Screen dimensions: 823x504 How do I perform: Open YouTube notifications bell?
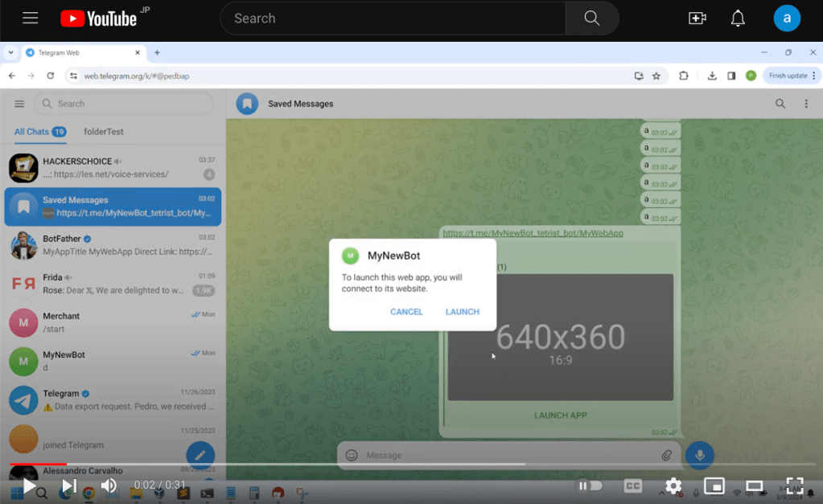coord(738,18)
